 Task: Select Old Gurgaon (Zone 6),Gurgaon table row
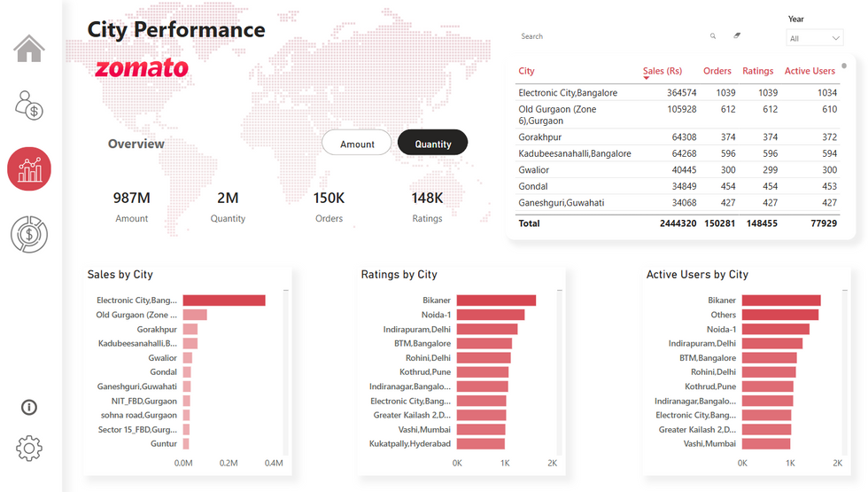point(678,114)
